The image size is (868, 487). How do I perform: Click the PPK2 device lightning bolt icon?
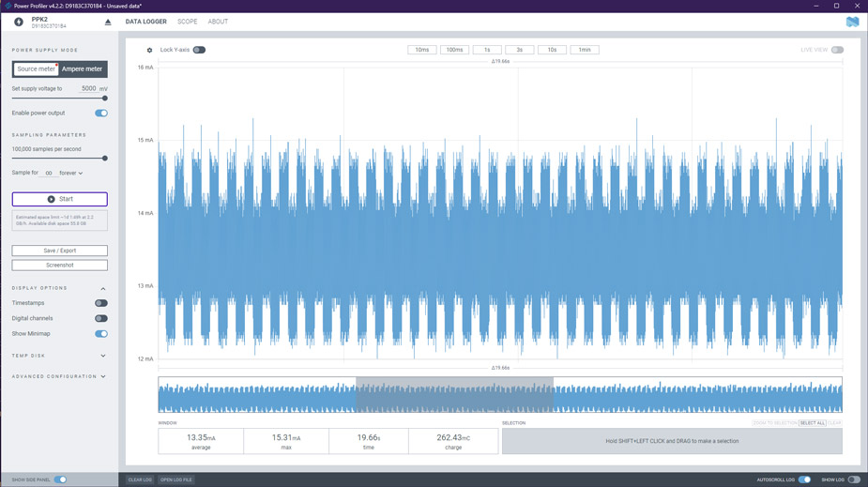[19, 22]
